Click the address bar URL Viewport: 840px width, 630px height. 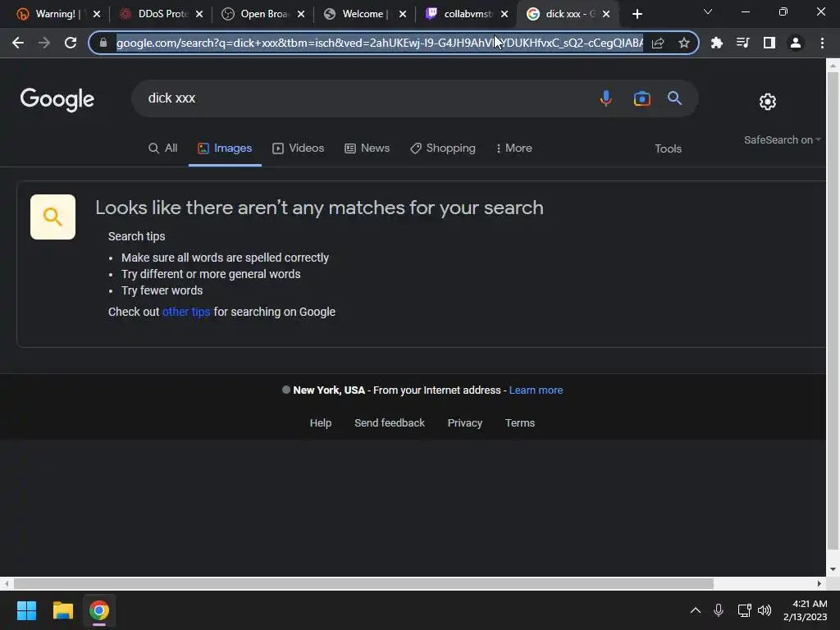pos(379,43)
